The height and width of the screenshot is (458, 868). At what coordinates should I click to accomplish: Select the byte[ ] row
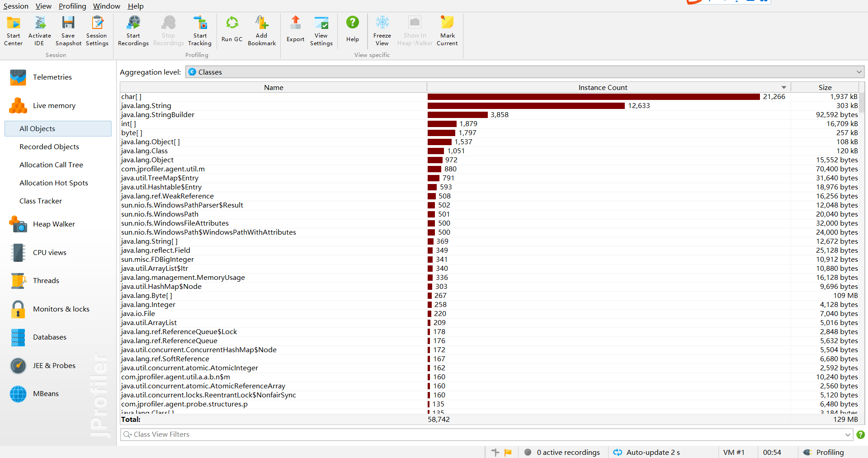tap(489, 133)
